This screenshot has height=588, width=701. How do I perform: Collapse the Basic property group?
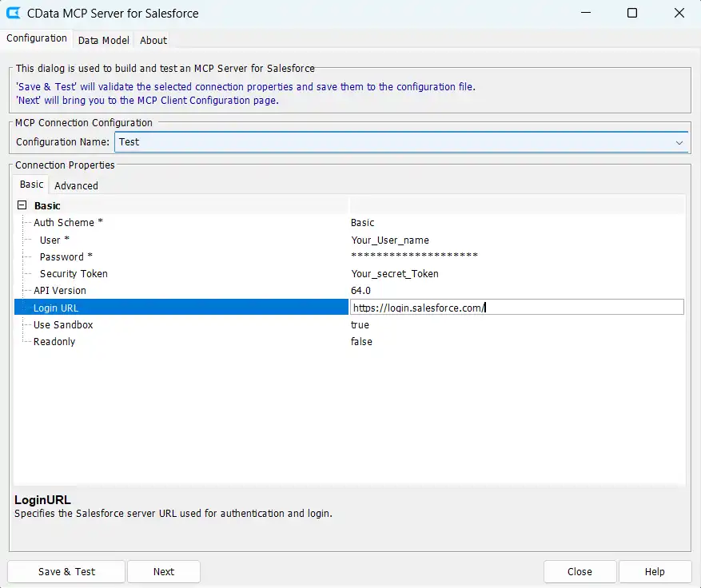[22, 205]
